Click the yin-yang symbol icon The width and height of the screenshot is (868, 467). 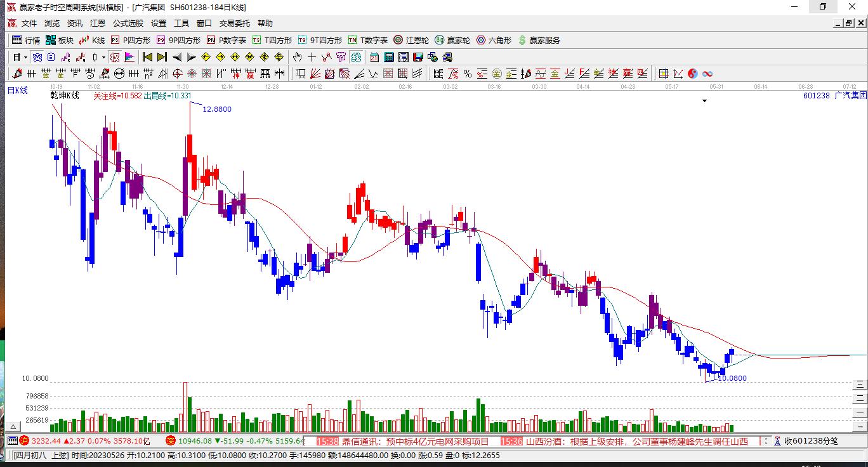click(x=692, y=74)
